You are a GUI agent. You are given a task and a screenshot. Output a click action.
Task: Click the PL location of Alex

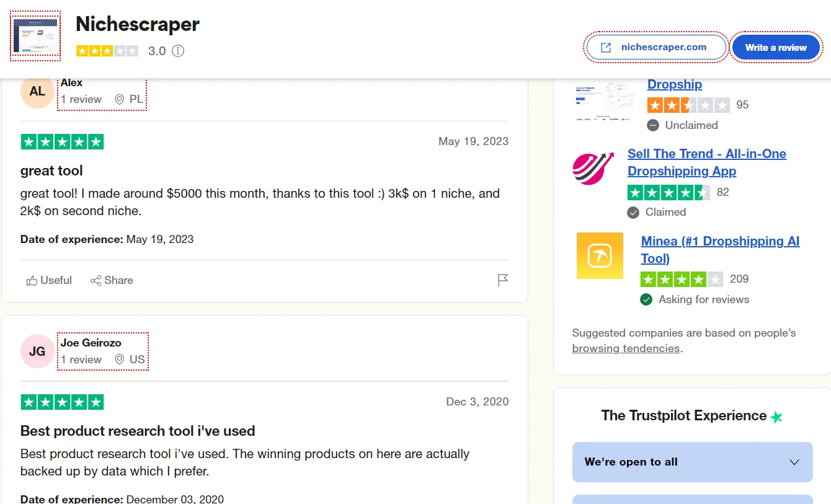tap(129, 99)
